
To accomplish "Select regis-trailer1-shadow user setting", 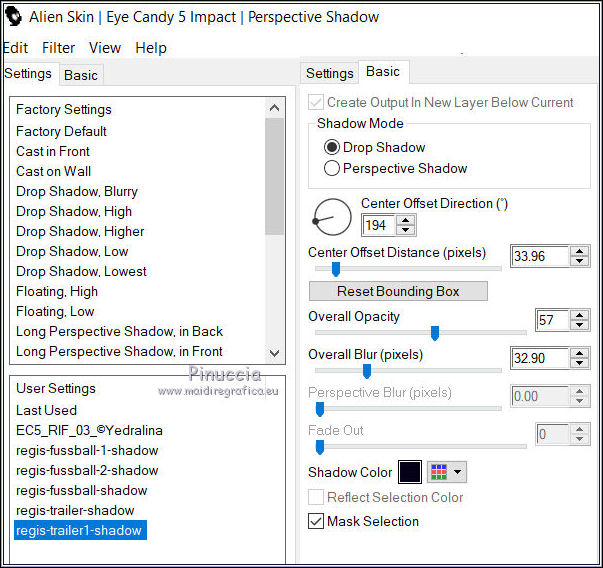I will [80, 530].
